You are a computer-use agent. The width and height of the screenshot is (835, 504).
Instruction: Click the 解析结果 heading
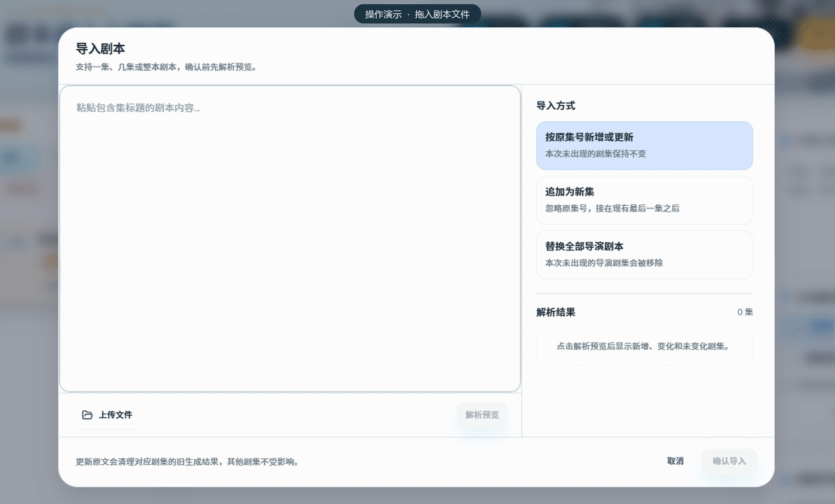coord(556,312)
